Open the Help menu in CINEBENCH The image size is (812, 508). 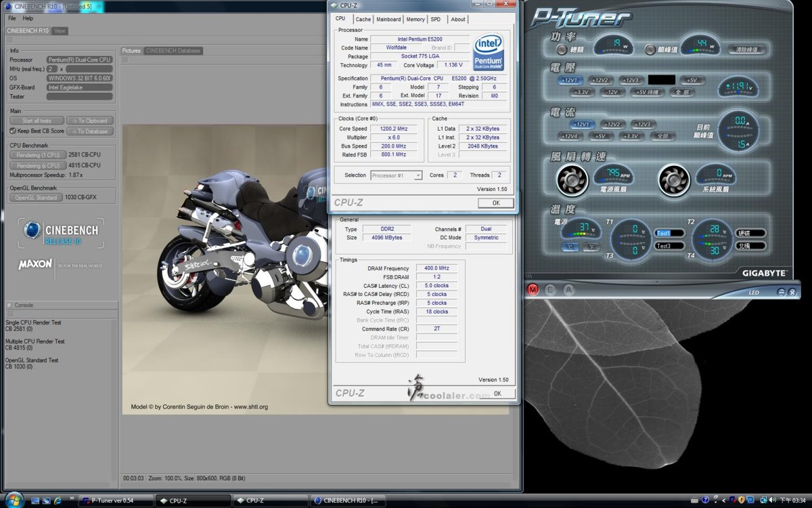click(28, 18)
